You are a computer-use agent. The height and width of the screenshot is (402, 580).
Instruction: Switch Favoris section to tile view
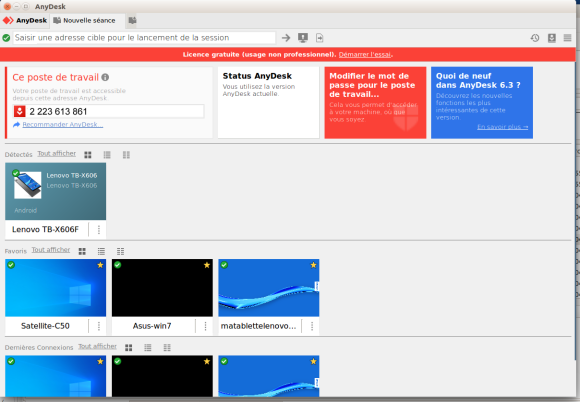coord(82,251)
